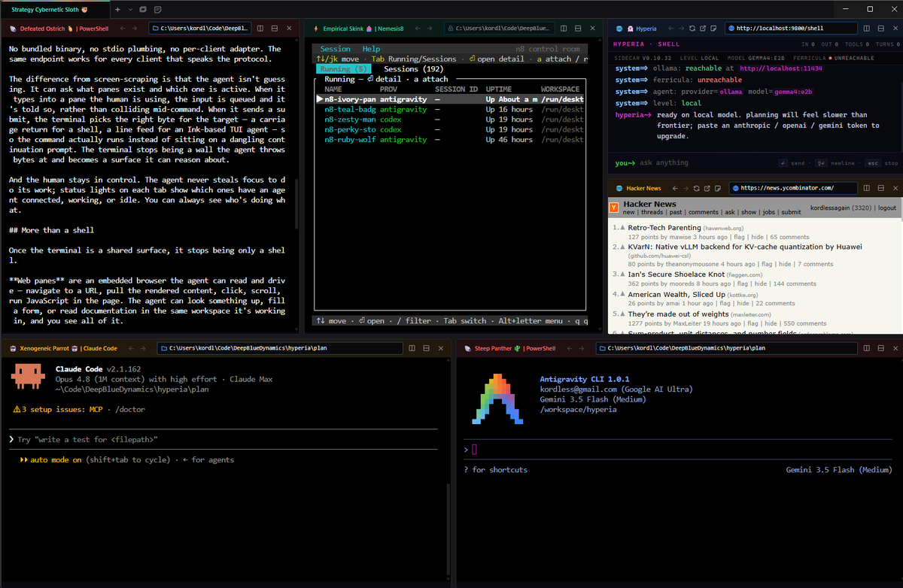Open the Hacker News 'comments' nav link

704,212
